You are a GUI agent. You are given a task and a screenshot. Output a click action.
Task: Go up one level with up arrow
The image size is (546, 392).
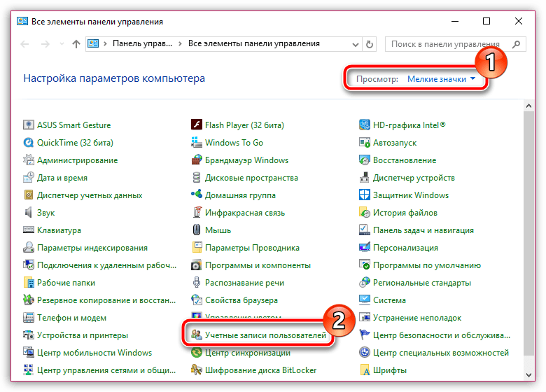click(76, 44)
